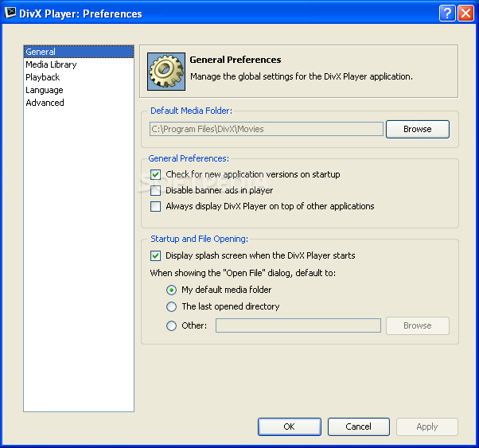The height and width of the screenshot is (448, 479).
Task: Enable 'Disable banner ads in player'
Action: point(155,190)
